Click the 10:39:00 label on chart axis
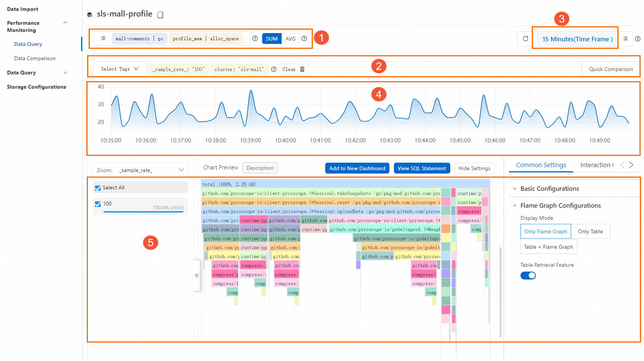 pyautogui.click(x=250, y=140)
